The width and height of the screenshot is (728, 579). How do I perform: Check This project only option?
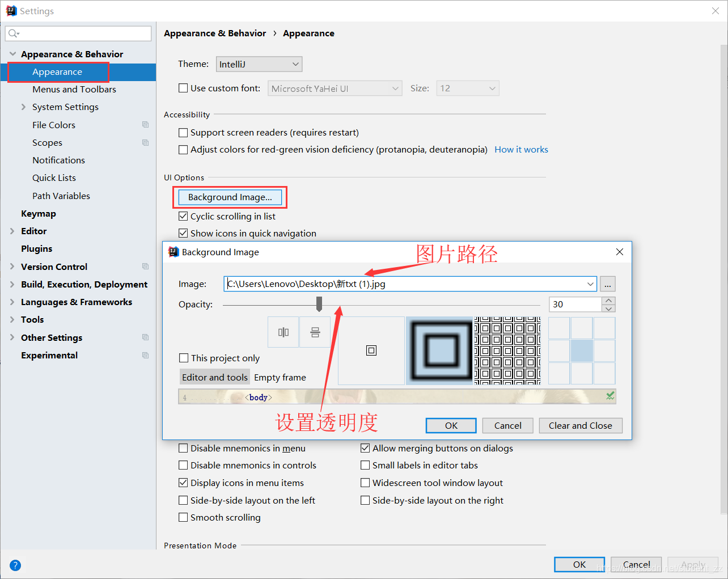[184, 358]
